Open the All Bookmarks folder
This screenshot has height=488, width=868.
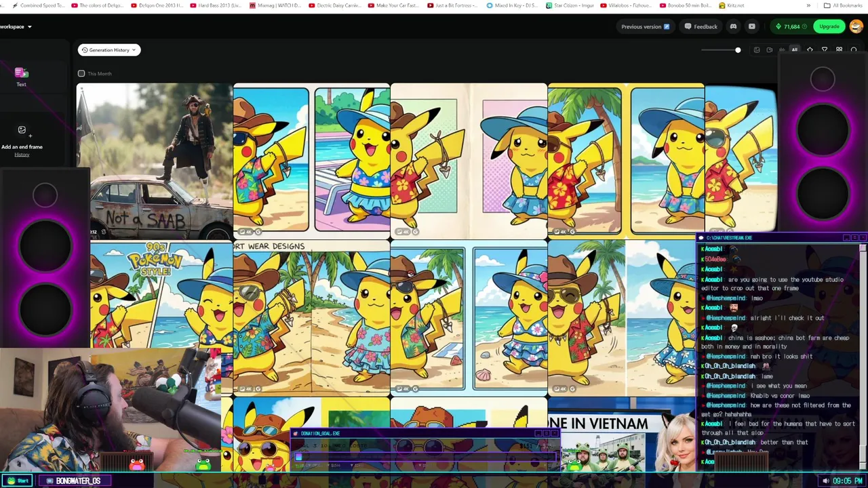pos(843,5)
